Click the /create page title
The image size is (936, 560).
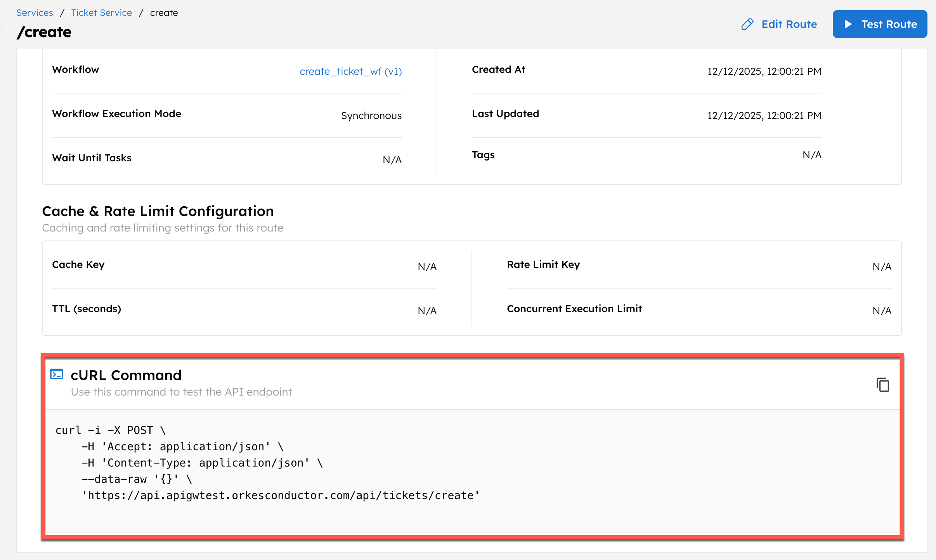tap(44, 32)
